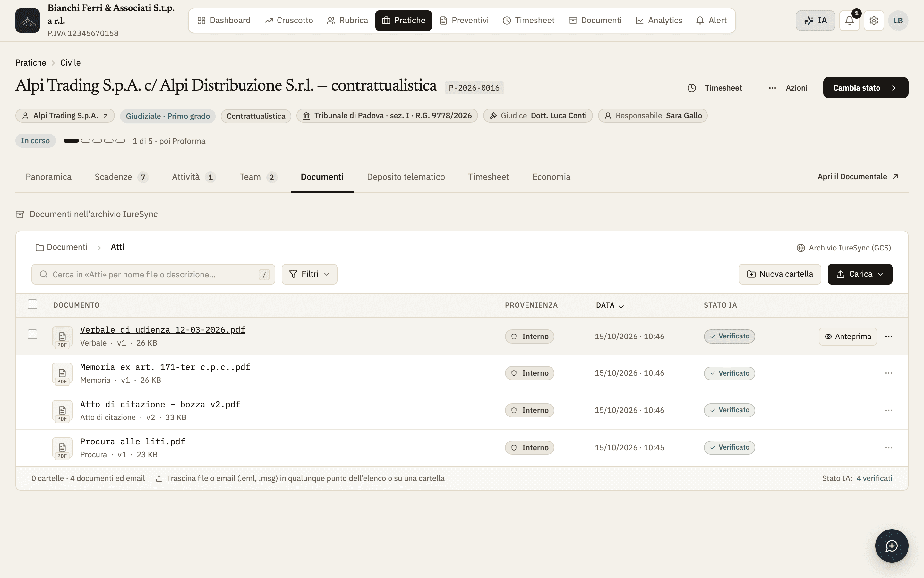Image resolution: width=924 pixels, height=578 pixels.
Task: Open Timesheet clock shortcut beside Azioni
Action: pos(714,88)
